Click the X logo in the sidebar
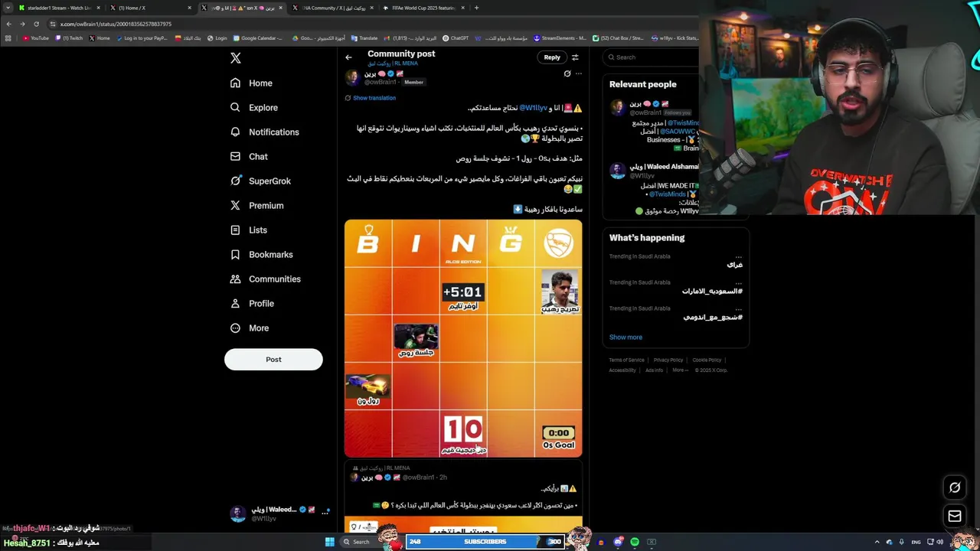This screenshot has width=980, height=551. point(236,58)
